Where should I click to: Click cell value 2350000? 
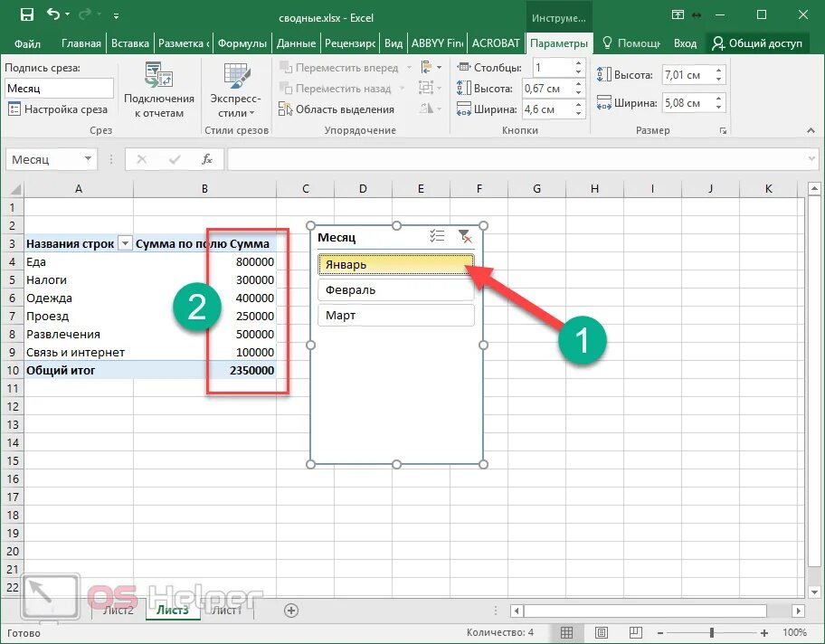[252, 371]
